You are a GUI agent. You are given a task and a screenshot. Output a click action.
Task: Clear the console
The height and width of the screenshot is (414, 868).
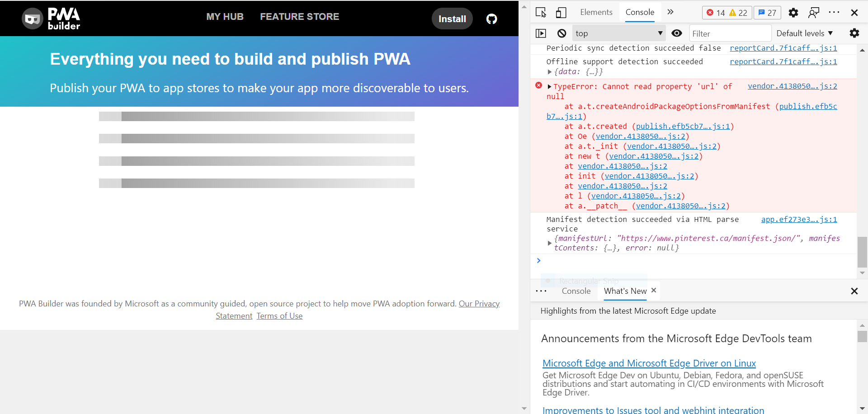[x=561, y=33]
